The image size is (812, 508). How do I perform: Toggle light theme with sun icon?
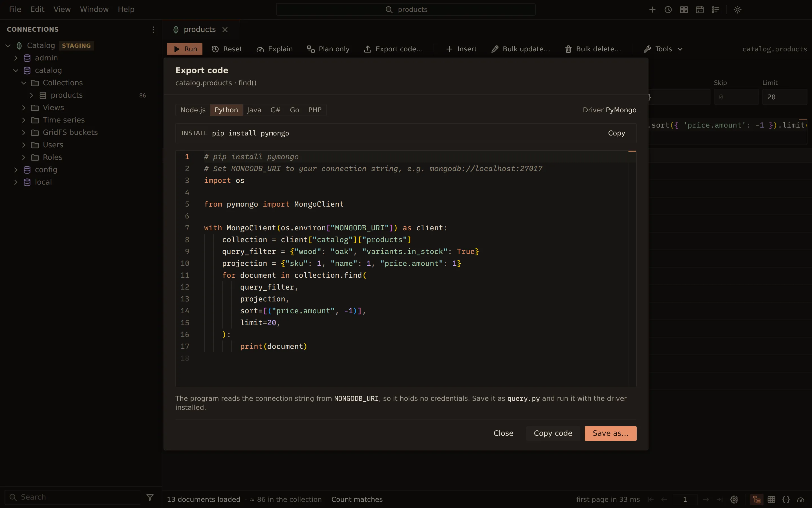(737, 10)
